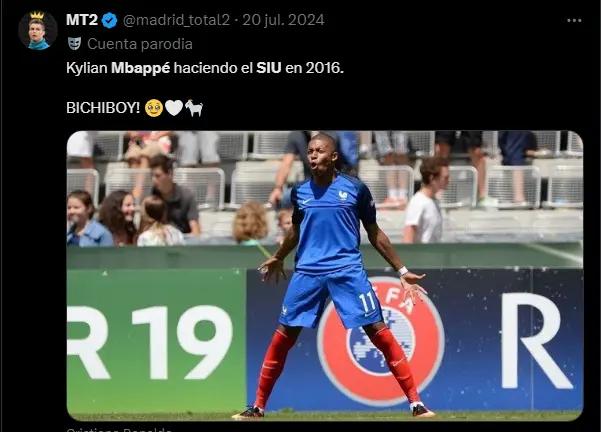This screenshot has height=432, width=601.
Task: Open the MT2 display name link
Action: point(82,20)
